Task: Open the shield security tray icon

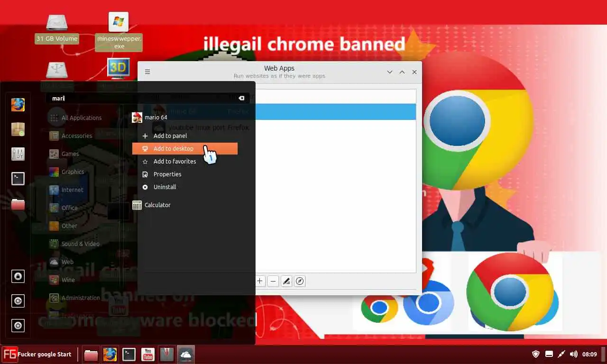Action: (x=536, y=354)
